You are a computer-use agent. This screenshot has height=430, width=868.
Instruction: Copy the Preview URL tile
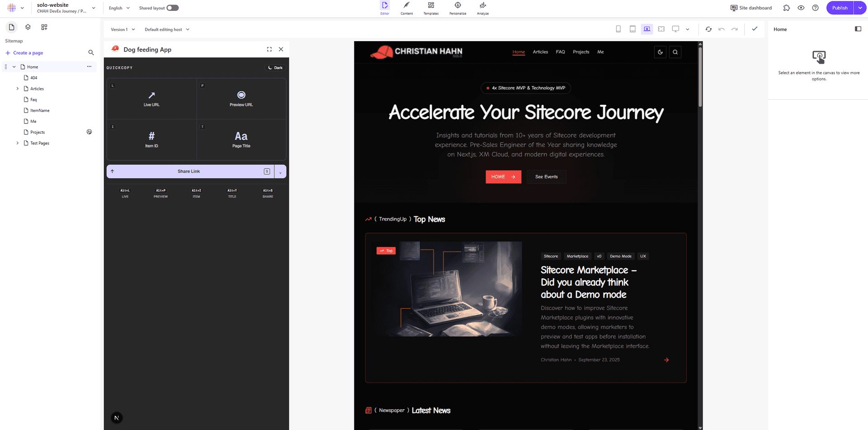click(241, 99)
